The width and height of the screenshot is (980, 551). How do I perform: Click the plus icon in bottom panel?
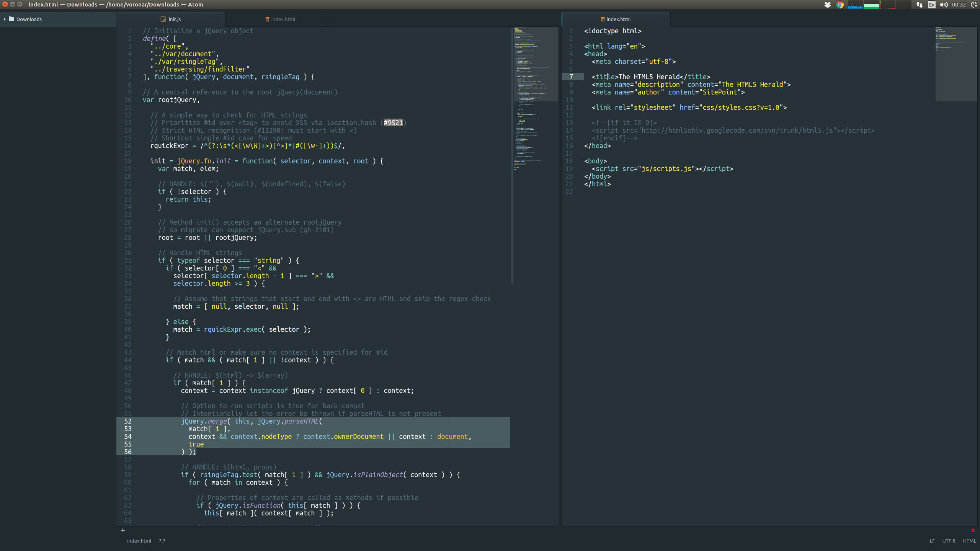click(x=123, y=530)
